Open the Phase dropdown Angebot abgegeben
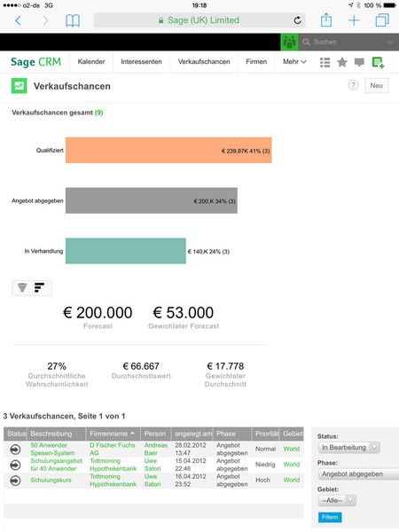Screen dimensions: 399x532 pyautogui.click(x=358, y=474)
